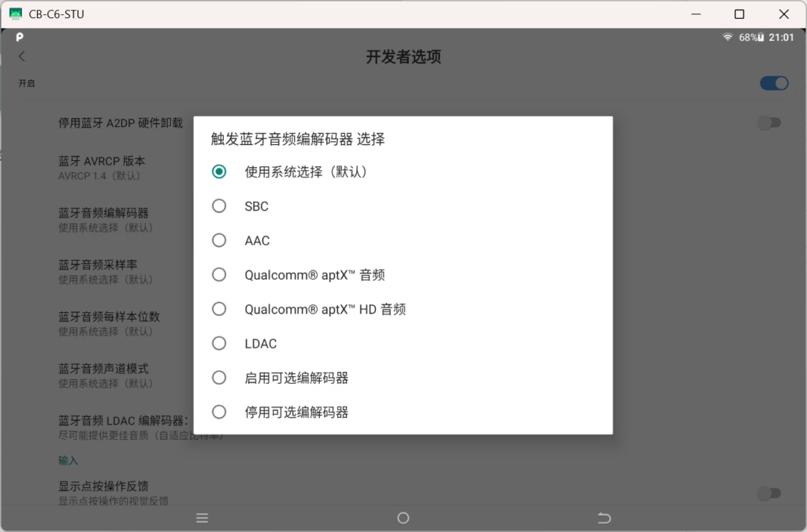This screenshot has height=532, width=807.
Task: Click the battery status indicator
Action: point(751,38)
